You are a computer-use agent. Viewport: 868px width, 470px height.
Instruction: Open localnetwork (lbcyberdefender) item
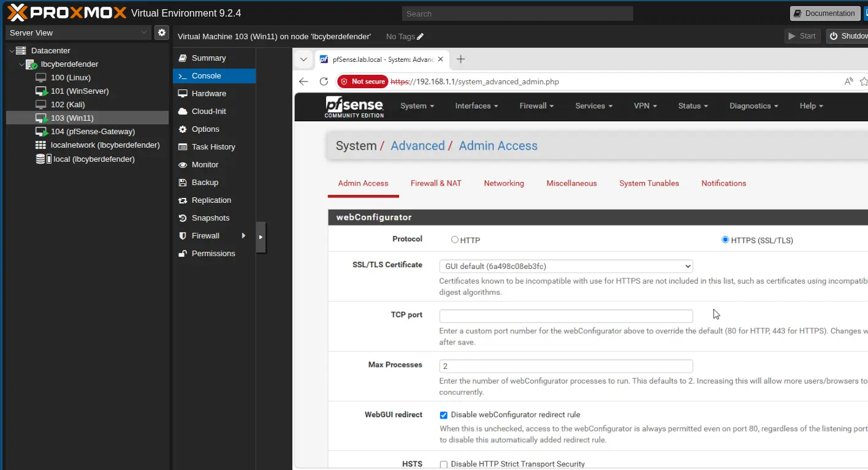point(105,145)
